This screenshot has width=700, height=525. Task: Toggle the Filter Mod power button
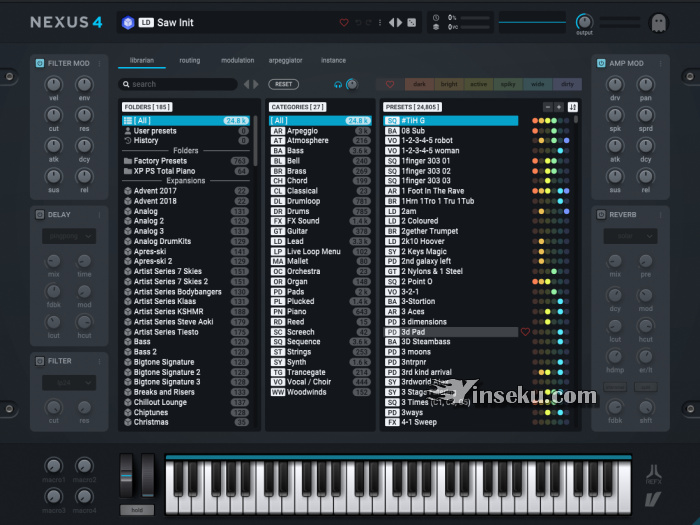coord(40,63)
